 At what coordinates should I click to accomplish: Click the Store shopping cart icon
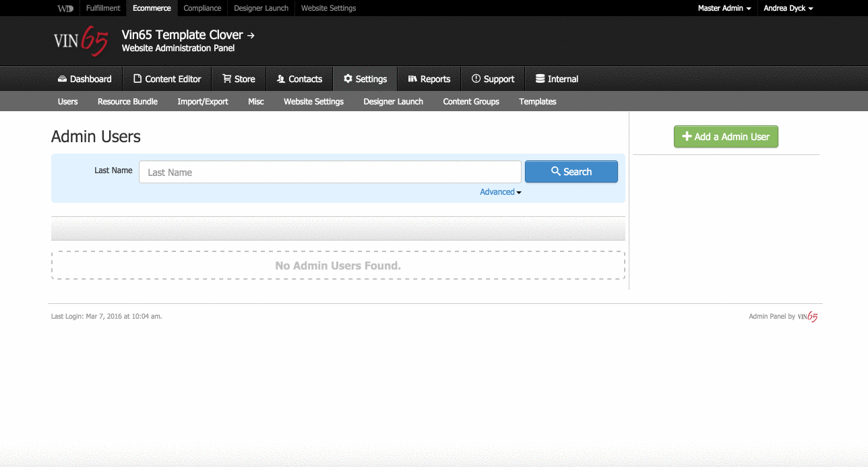click(227, 79)
